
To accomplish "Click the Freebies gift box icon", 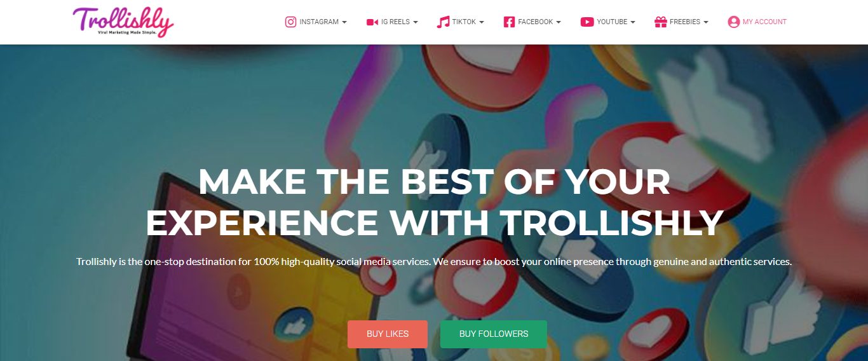I will click(x=660, y=22).
